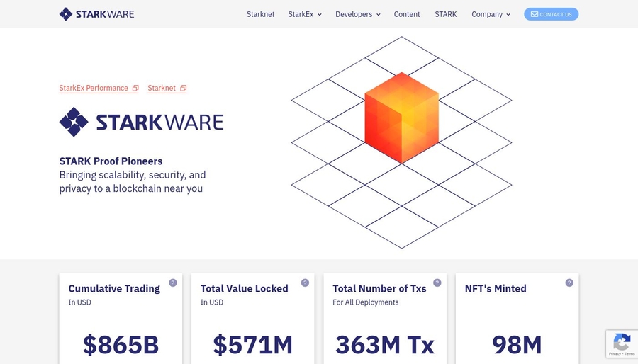This screenshot has height=364, width=638.
Task: Open the Starknet nav item
Action: 260,14
